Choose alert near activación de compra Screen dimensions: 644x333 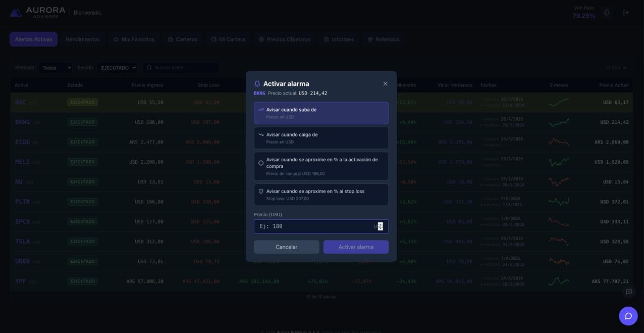(x=321, y=166)
